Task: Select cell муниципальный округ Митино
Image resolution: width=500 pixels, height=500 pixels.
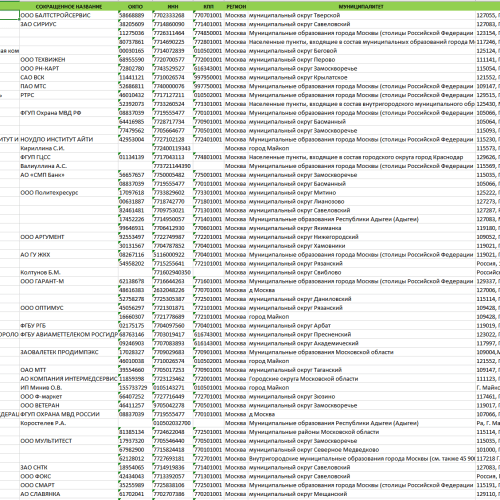Action: [x=362, y=193]
